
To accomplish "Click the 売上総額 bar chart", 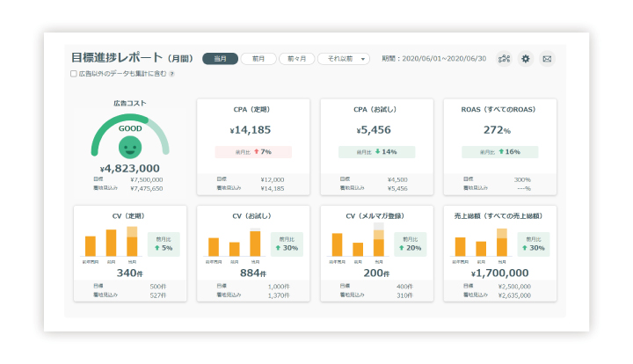I will tap(480, 242).
